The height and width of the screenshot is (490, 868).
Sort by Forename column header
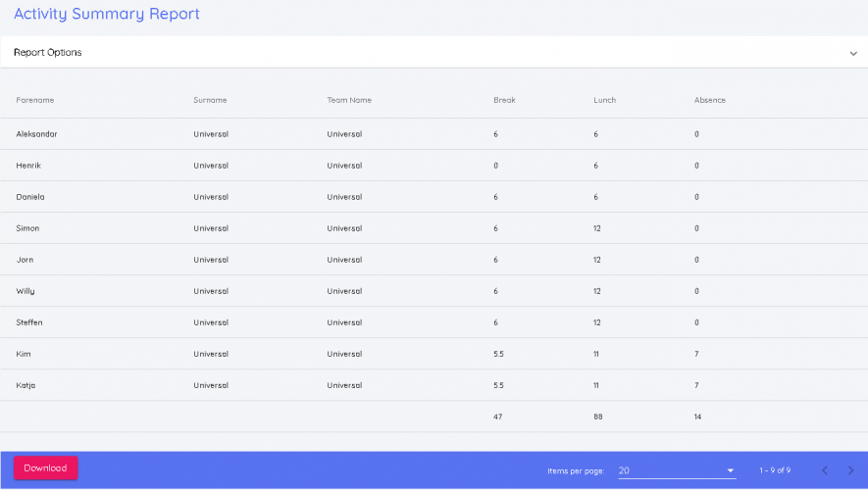pyautogui.click(x=35, y=100)
